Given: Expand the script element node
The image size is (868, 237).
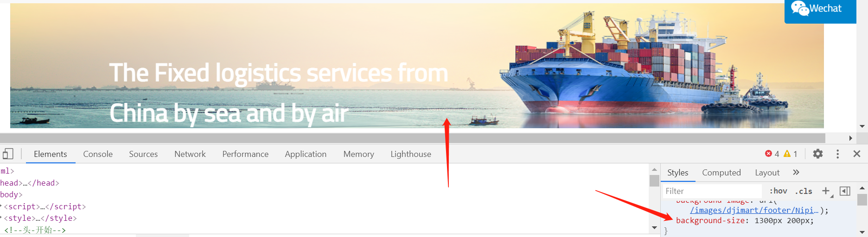Looking at the screenshot, I should [x=1, y=206].
